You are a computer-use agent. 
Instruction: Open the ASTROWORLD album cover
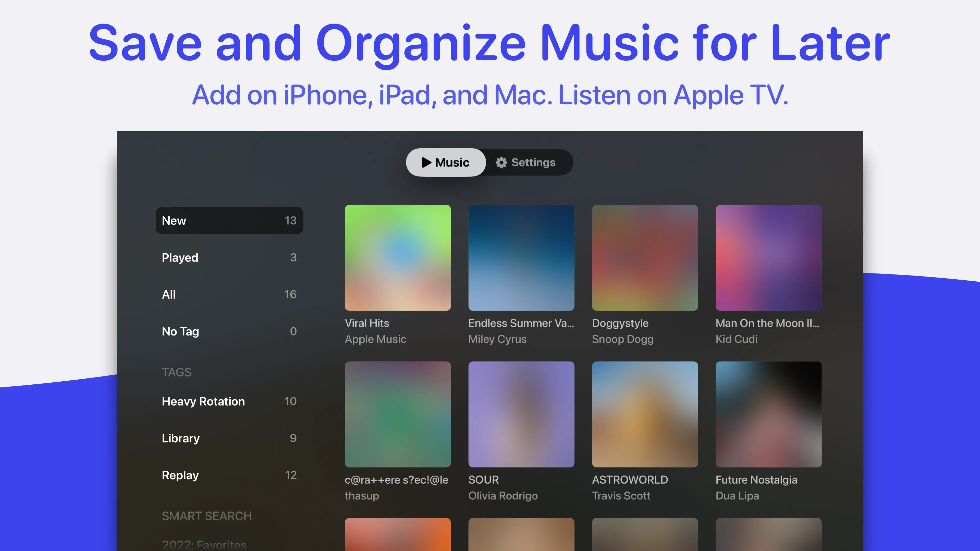[645, 414]
